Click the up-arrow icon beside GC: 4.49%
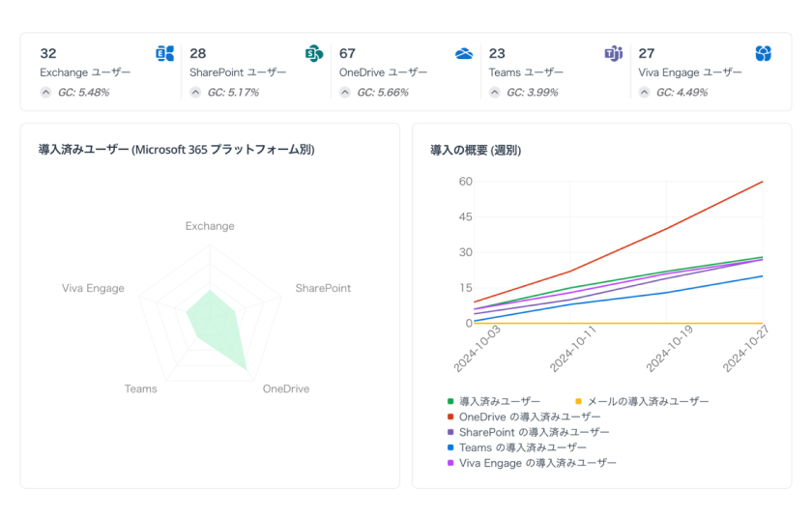This screenshot has width=812, height=518. pos(644,93)
